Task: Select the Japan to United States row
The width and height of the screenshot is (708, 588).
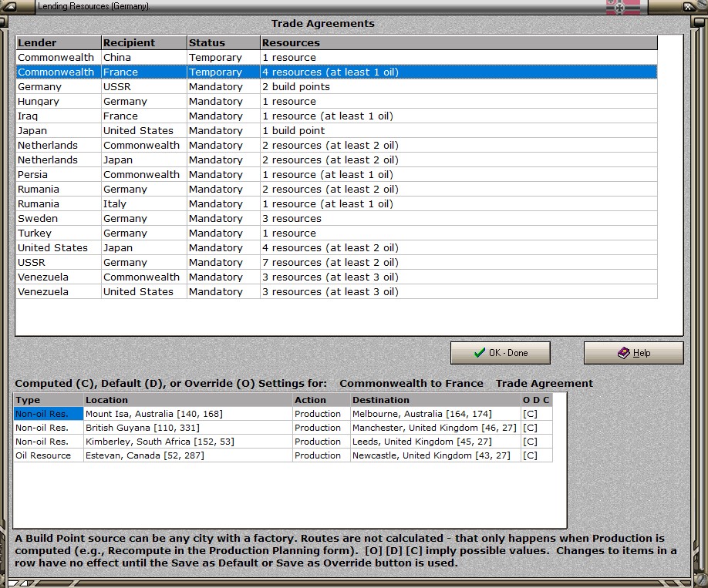Action: coord(336,130)
